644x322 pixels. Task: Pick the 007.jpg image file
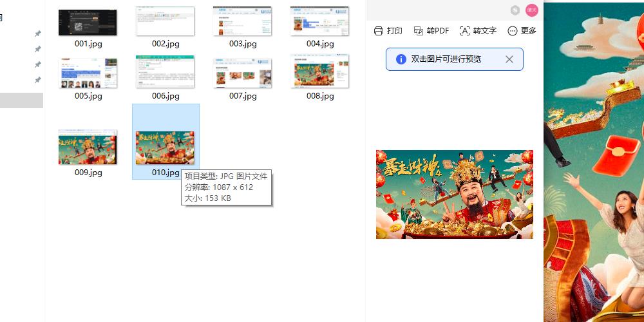click(242, 73)
